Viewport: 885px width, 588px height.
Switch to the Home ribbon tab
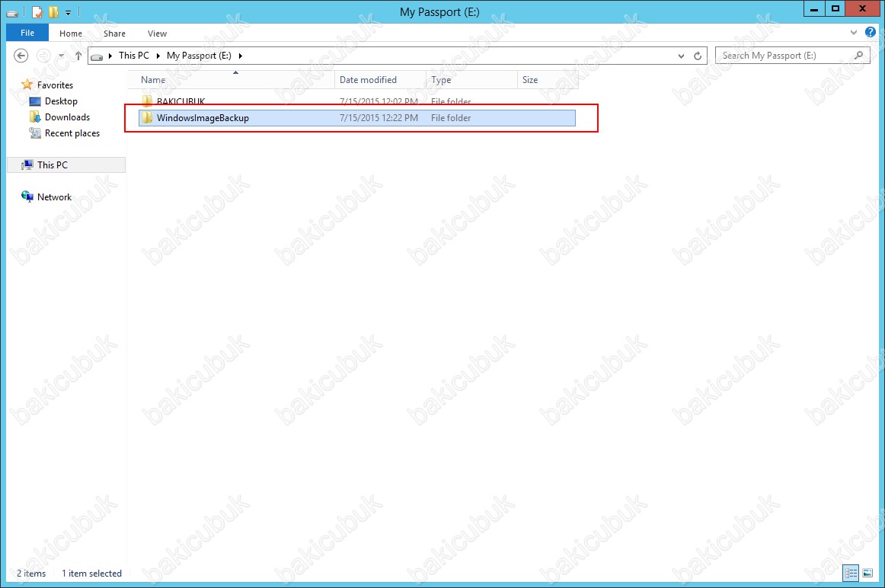pyautogui.click(x=71, y=34)
